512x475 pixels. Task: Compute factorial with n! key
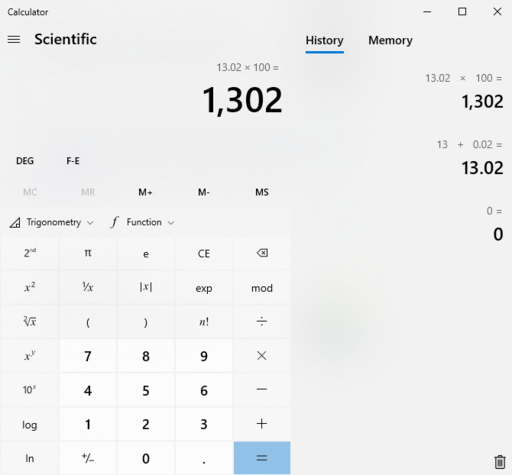point(204,321)
